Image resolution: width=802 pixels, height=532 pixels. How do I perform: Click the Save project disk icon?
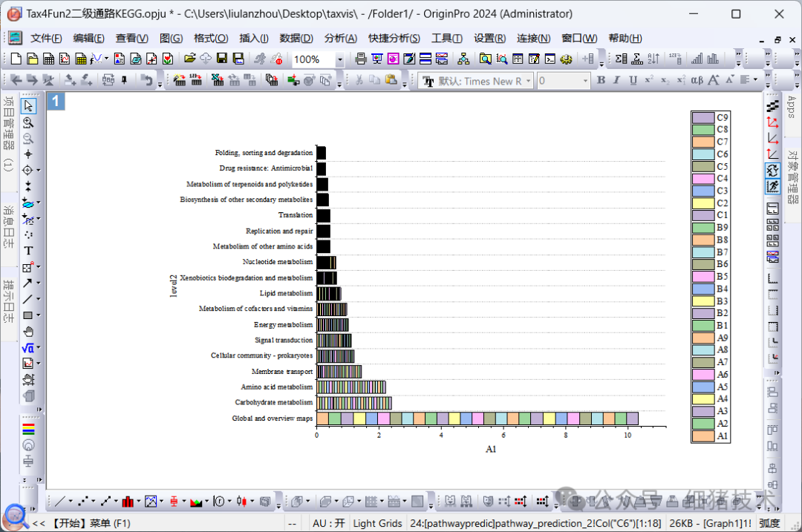pyautogui.click(x=221, y=59)
